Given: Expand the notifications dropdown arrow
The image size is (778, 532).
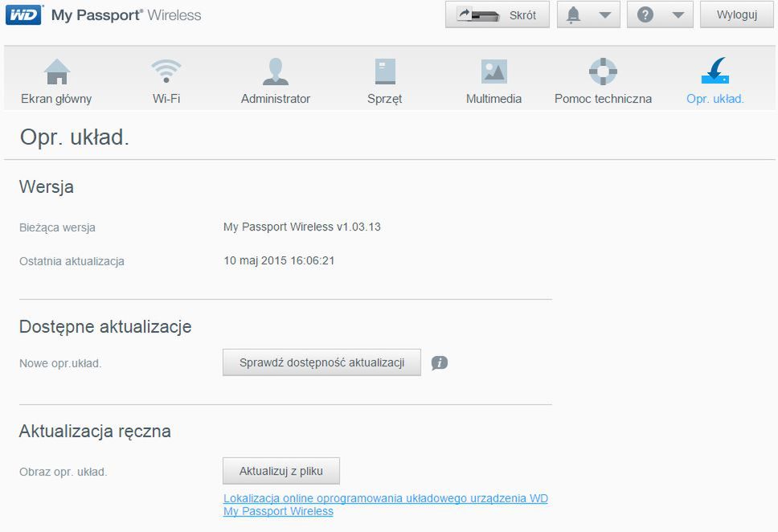Looking at the screenshot, I should click(605, 15).
